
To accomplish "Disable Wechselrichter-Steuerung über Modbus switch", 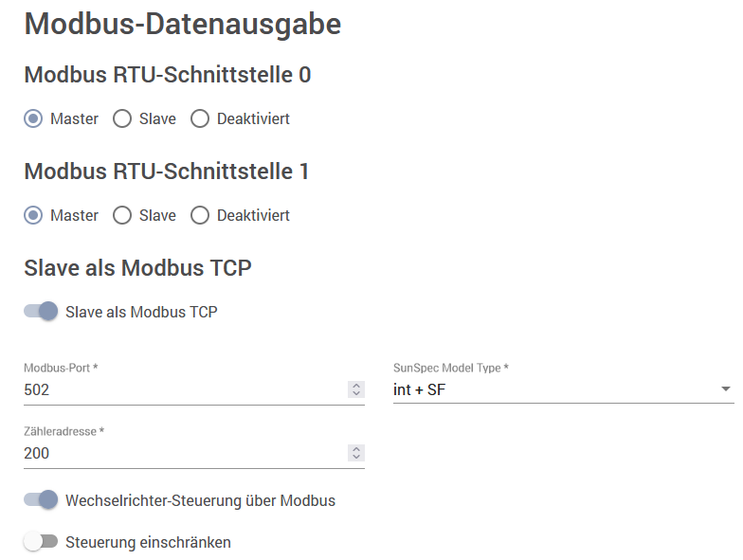I will click(42, 500).
